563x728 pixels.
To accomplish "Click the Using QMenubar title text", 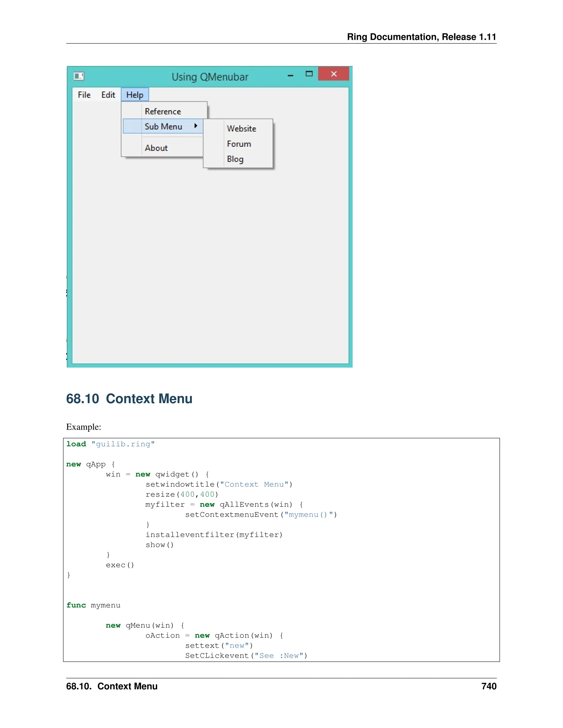I will [210, 77].
